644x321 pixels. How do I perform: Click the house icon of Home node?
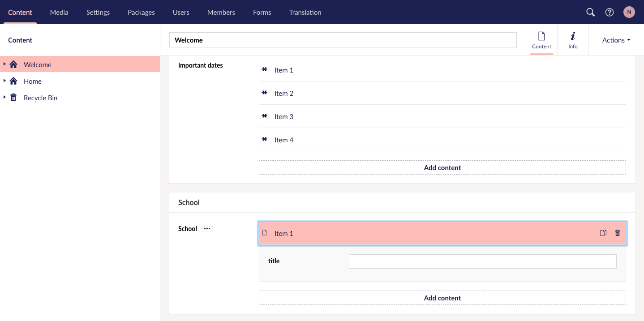tap(13, 81)
